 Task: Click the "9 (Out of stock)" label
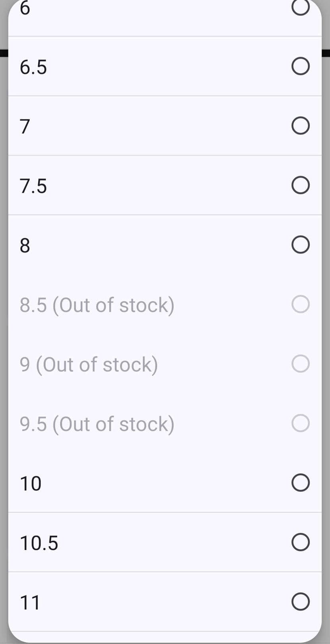click(89, 365)
